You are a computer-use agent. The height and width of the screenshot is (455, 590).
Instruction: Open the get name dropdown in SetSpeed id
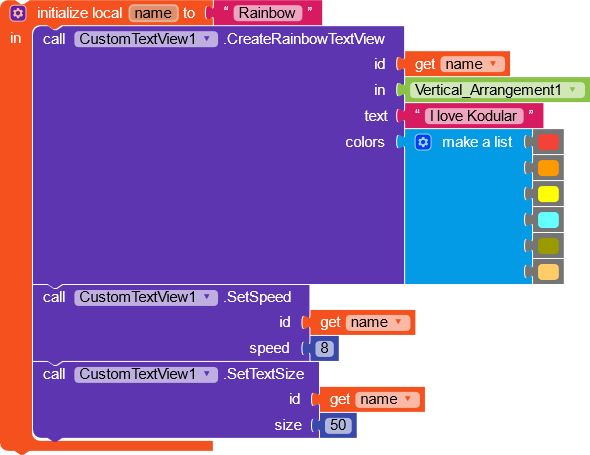[x=377, y=323]
